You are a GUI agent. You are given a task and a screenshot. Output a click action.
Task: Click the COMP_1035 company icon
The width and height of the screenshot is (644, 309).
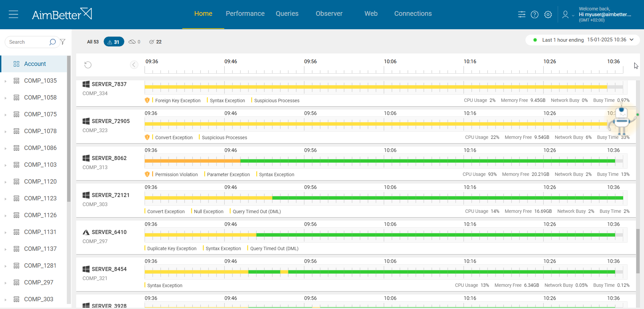(x=16, y=81)
